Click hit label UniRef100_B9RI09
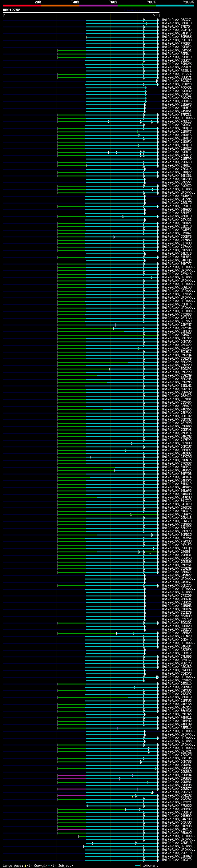The width and height of the screenshot is (197, 868). (x=177, y=40)
